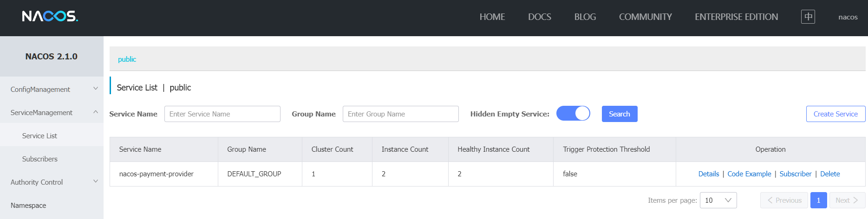Toggle the Hidden Empty Service switch
The image size is (868, 219).
point(573,114)
